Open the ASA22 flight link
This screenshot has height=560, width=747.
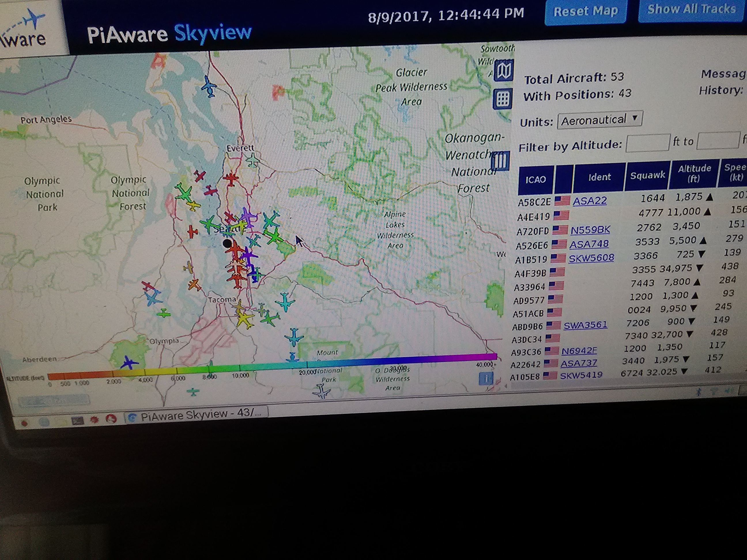[589, 201]
